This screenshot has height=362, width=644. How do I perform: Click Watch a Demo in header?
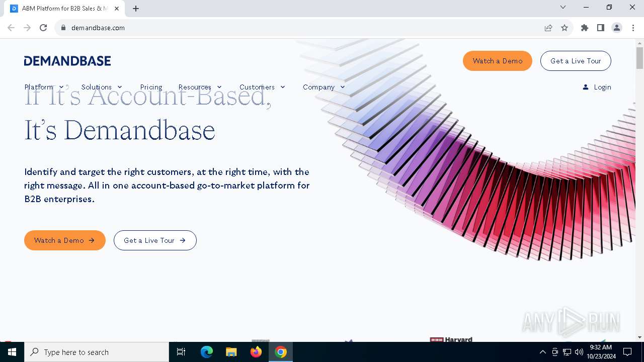[x=498, y=61]
